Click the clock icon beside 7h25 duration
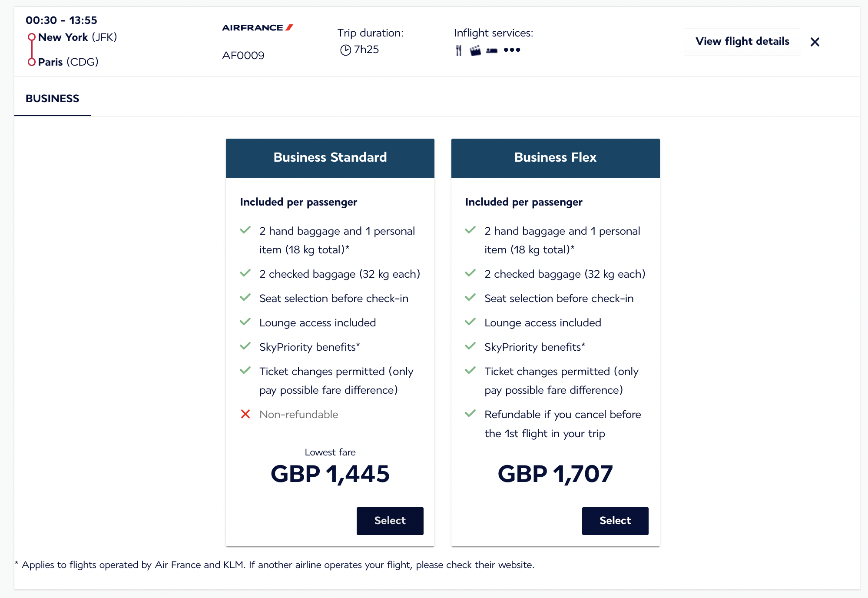Image resolution: width=868 pixels, height=598 pixels. coord(345,50)
